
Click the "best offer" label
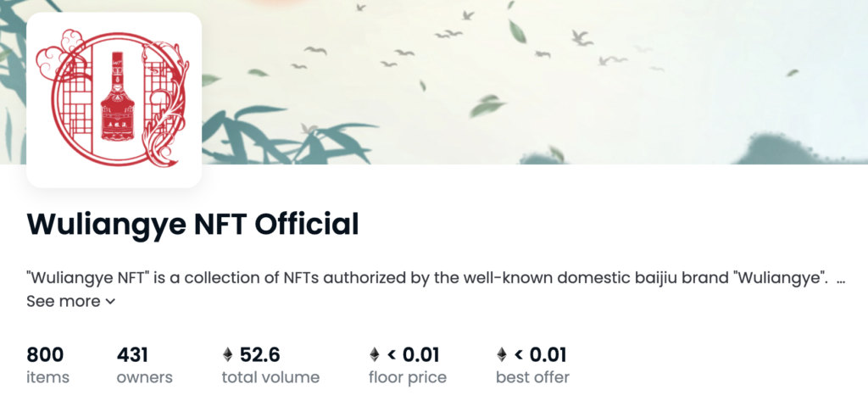click(x=532, y=377)
